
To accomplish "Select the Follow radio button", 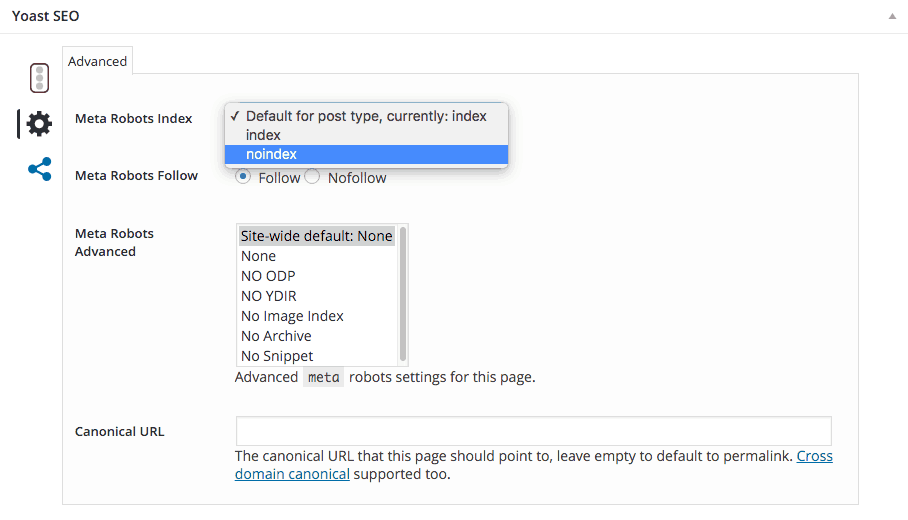I will point(243,177).
